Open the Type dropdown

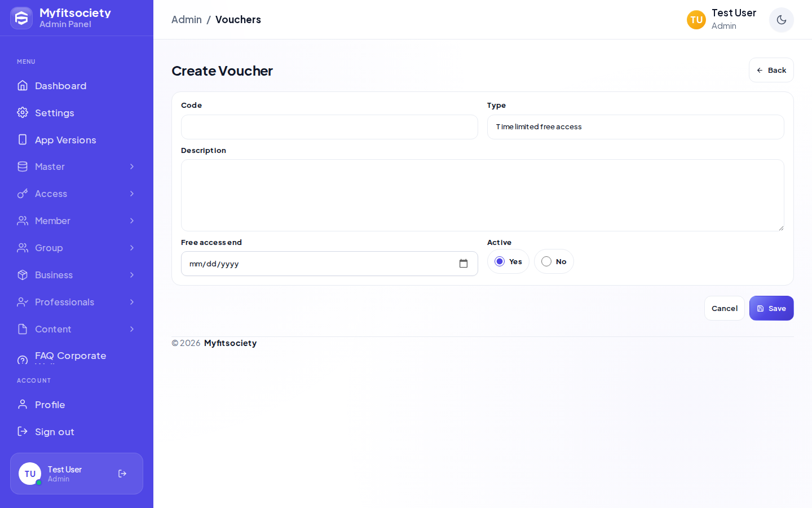click(x=636, y=127)
